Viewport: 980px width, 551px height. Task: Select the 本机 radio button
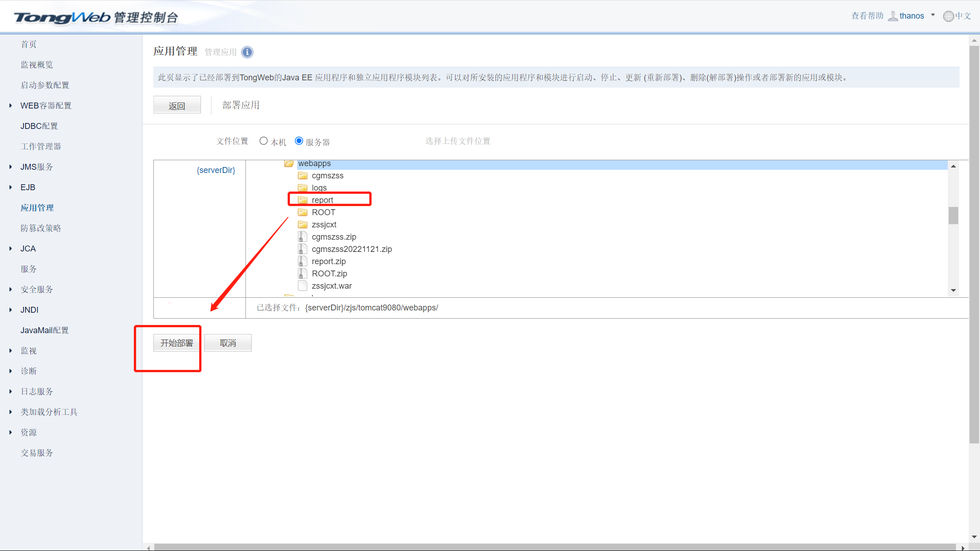(264, 141)
